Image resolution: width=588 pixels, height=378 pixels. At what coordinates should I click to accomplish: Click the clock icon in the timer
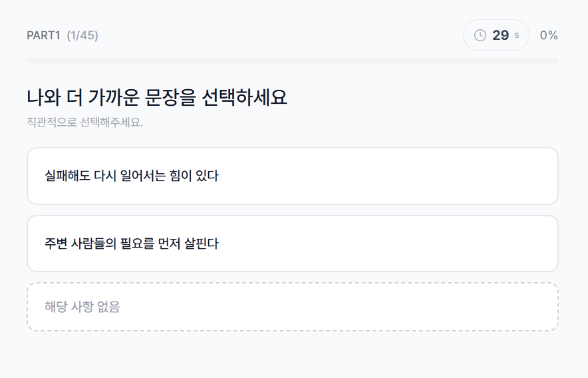point(480,35)
